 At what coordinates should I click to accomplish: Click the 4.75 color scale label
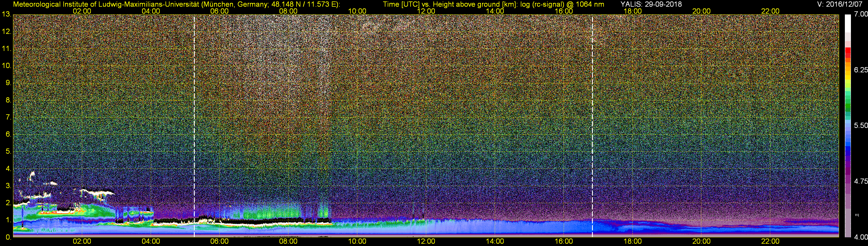coord(860,181)
